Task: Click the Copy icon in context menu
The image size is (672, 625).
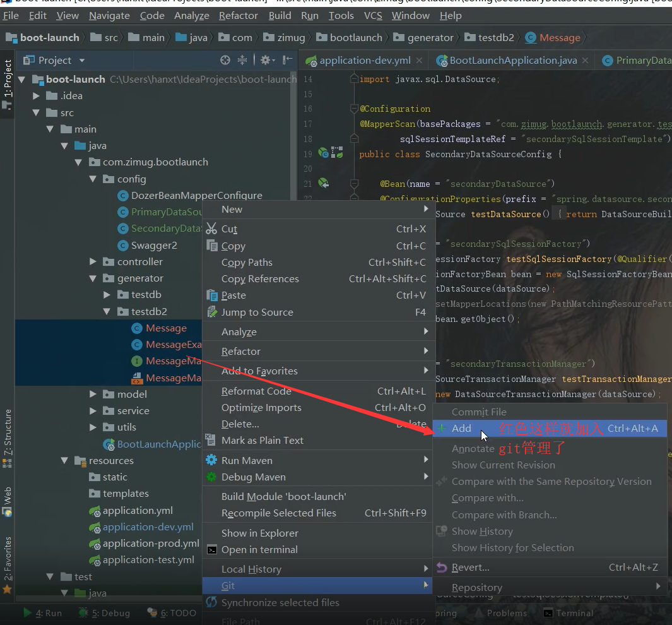Action: (x=212, y=246)
